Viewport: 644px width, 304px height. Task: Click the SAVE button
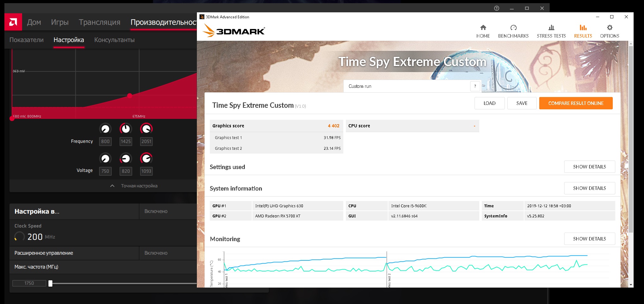point(522,103)
